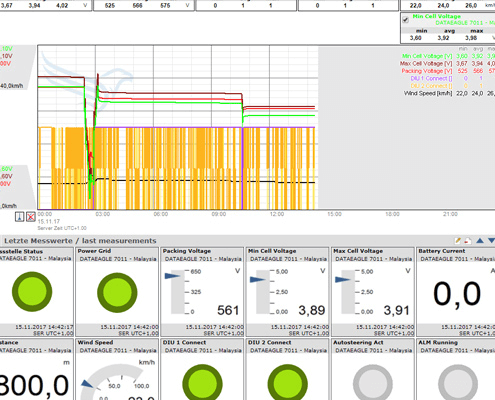Viewport: 495px width, 400px height.
Task: Click the Max Cell Voltage reading 3,91
Action: point(396,310)
